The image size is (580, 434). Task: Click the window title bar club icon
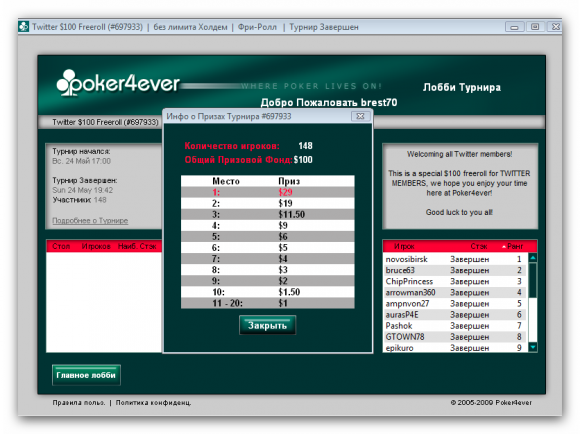point(24,27)
